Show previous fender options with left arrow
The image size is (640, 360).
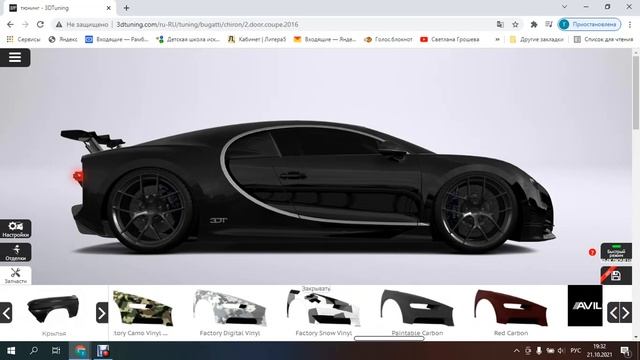pyautogui.click(x=613, y=313)
